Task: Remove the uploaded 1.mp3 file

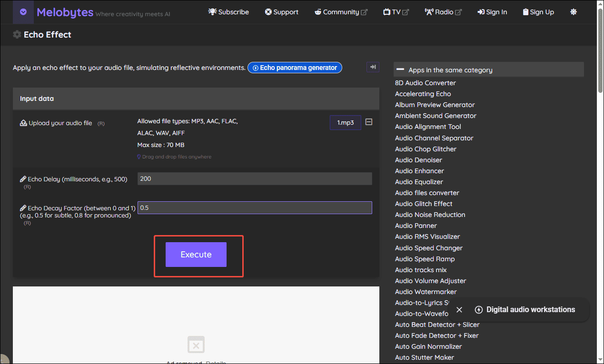Action: tap(368, 122)
